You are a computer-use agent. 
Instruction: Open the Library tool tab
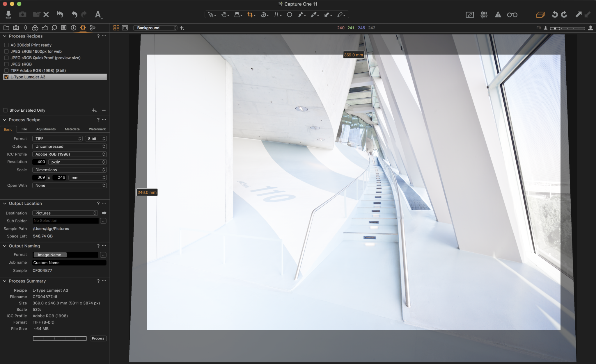point(6,28)
